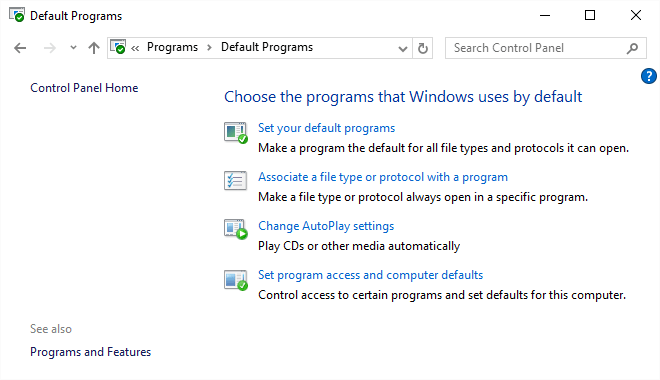
Task: Click the Associate a file type checklist icon
Action: (235, 181)
